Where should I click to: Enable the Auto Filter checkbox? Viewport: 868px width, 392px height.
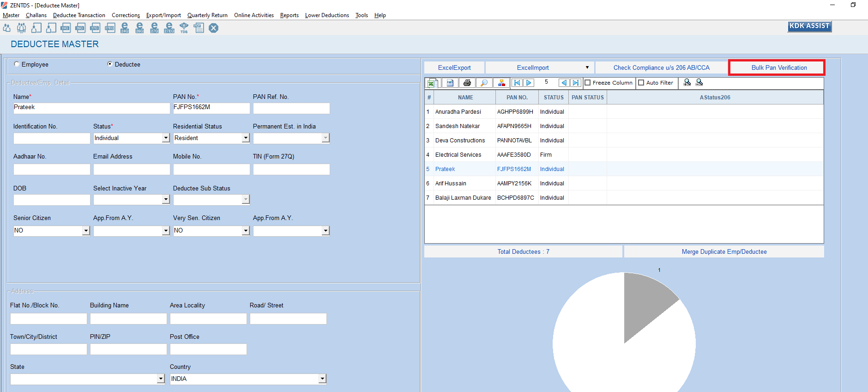tap(641, 83)
